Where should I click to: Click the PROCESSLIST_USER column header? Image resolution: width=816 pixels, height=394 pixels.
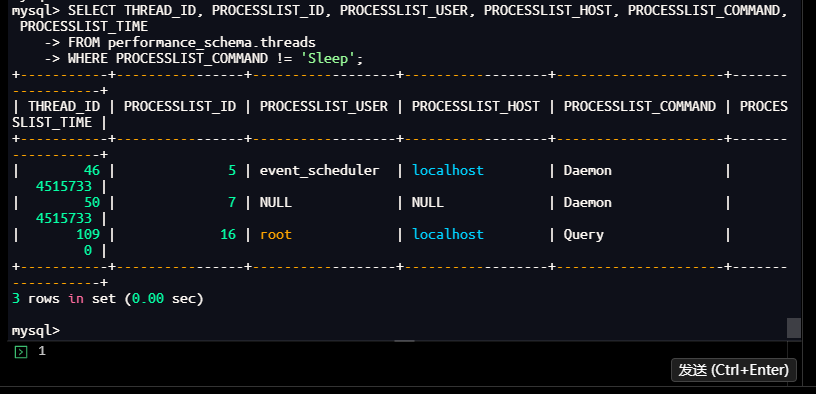[324, 107]
